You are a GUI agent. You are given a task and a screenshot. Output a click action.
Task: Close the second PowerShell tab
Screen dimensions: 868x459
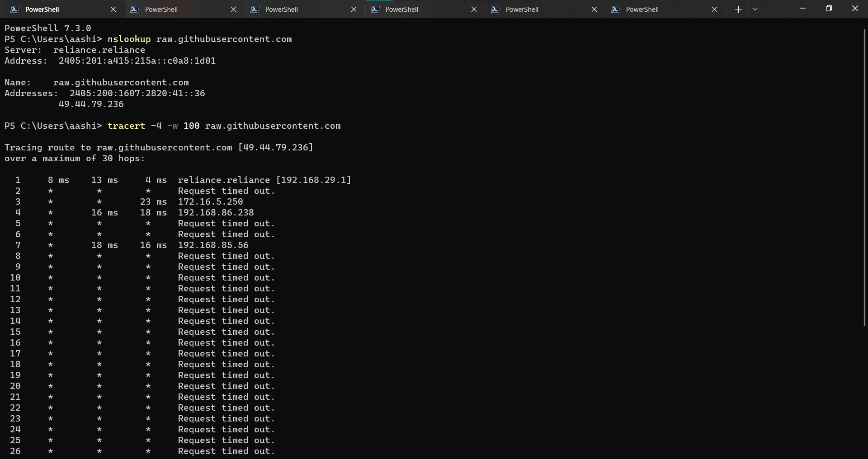[x=233, y=9]
